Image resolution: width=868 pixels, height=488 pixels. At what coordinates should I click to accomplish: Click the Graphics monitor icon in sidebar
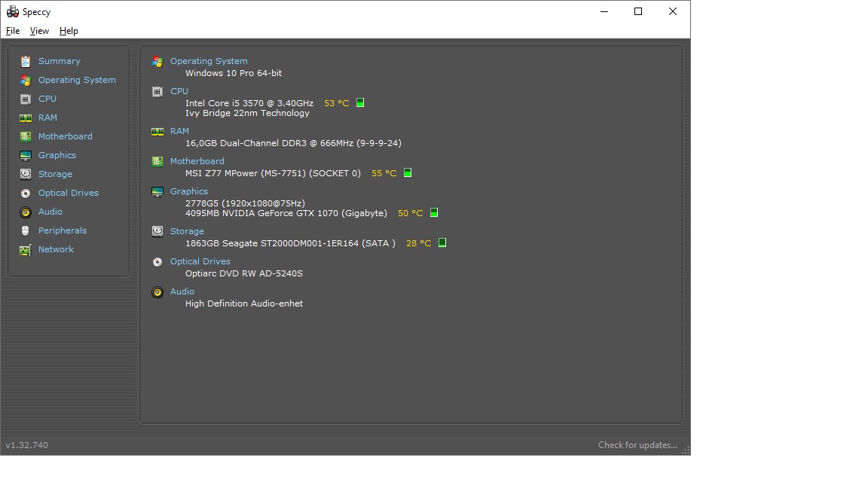26,155
